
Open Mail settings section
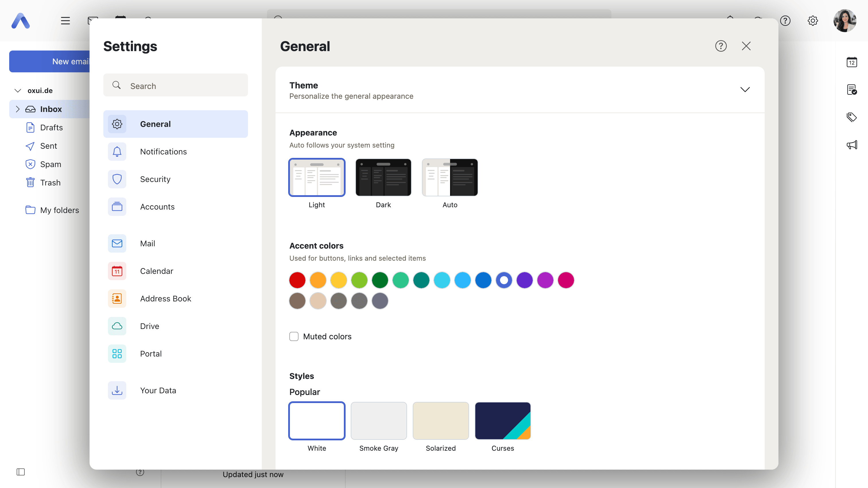pyautogui.click(x=175, y=243)
